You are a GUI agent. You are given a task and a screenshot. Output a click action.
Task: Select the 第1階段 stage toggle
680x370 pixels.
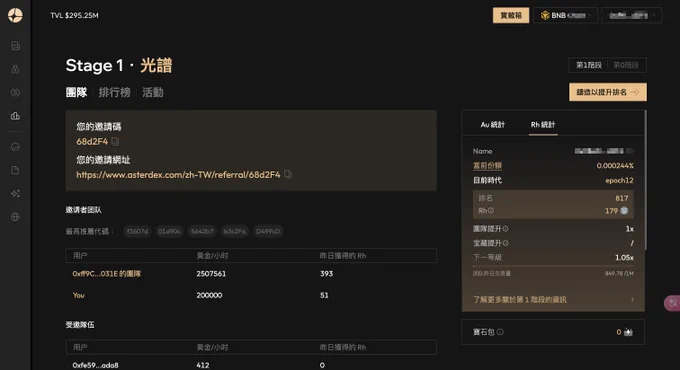(588, 65)
